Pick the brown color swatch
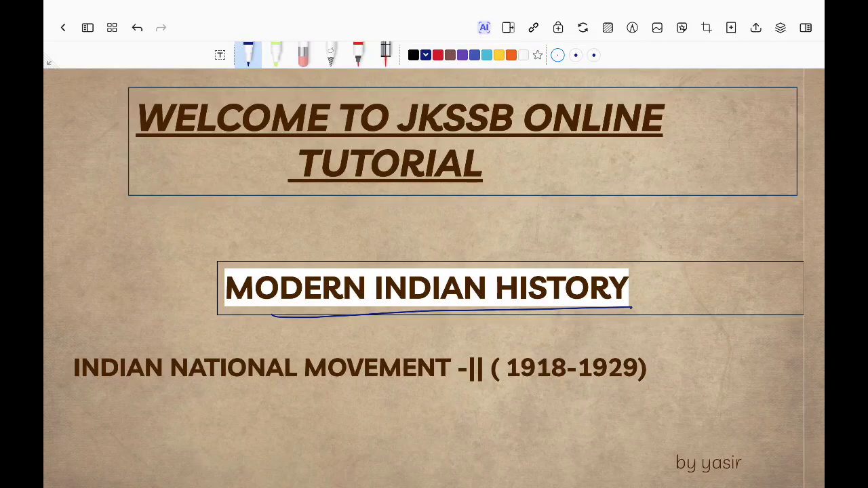Viewport: 868px width, 488px height. coord(450,55)
